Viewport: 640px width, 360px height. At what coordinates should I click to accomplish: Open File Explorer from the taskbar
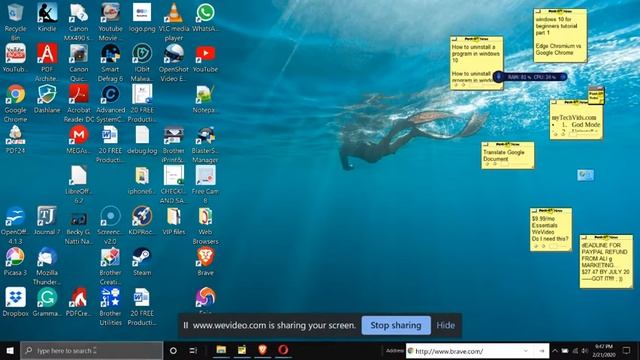221,350
